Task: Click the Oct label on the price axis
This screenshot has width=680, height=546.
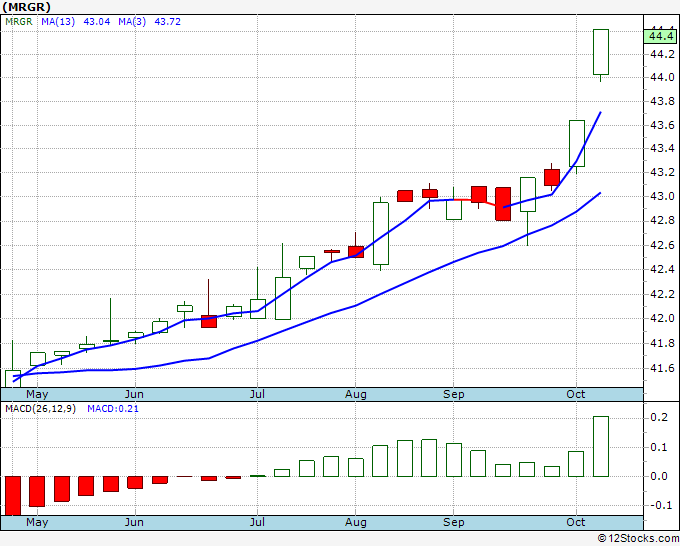Action: coord(576,395)
